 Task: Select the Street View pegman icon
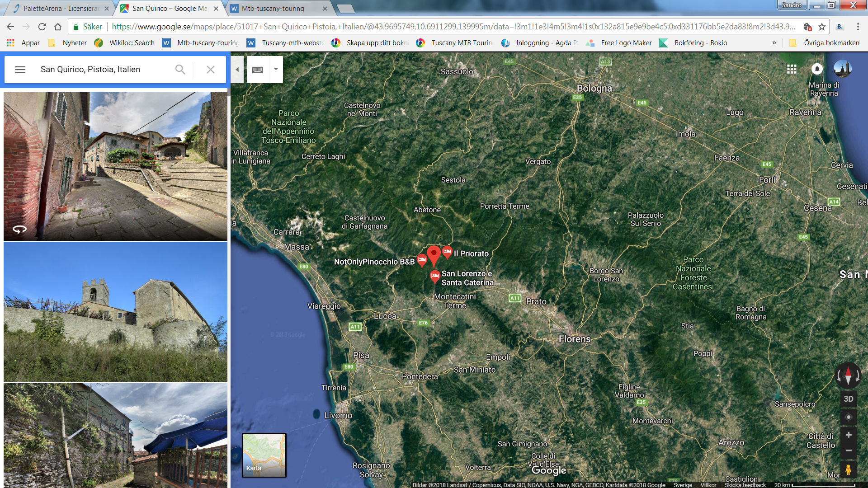click(x=848, y=470)
